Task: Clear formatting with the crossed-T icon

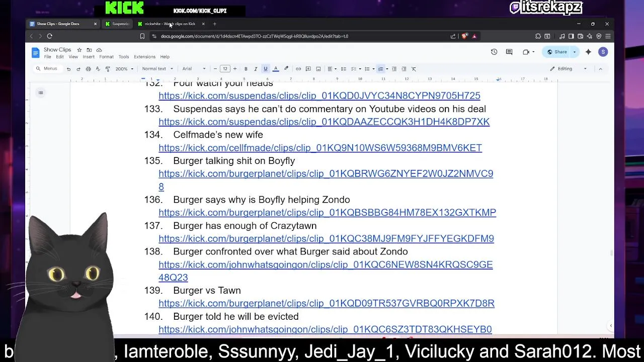Action: pyautogui.click(x=414, y=69)
